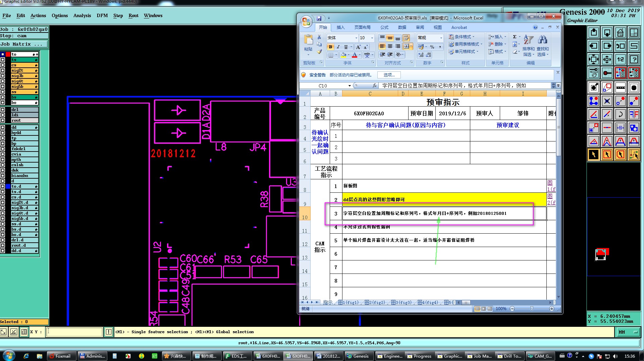Click the mirror F tool icon
This screenshot has height=361, width=644.
pos(634,114)
